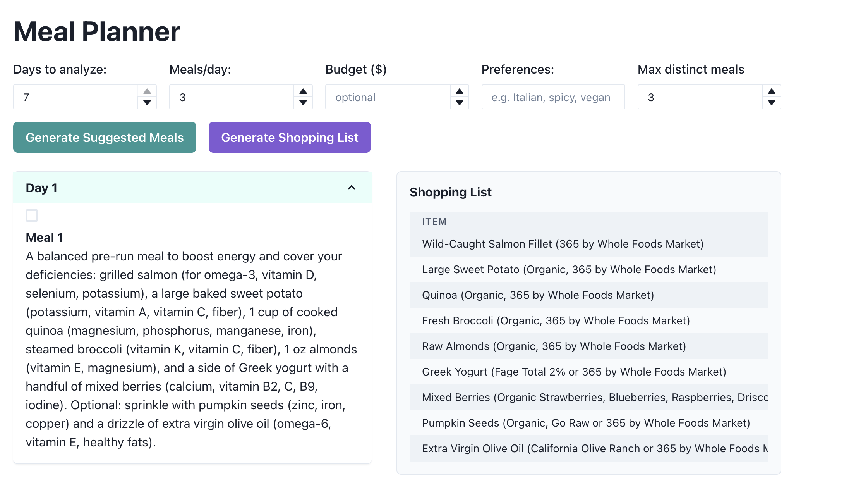Decrease Days to analyze with down arrow
This screenshot has height=503, width=868.
(147, 103)
